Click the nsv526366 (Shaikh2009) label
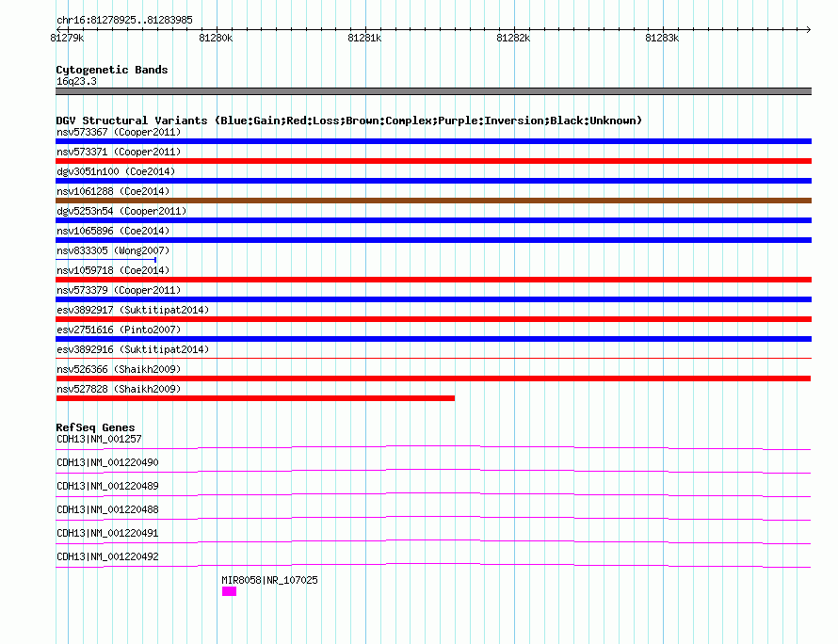The height and width of the screenshot is (644, 838). (x=119, y=369)
